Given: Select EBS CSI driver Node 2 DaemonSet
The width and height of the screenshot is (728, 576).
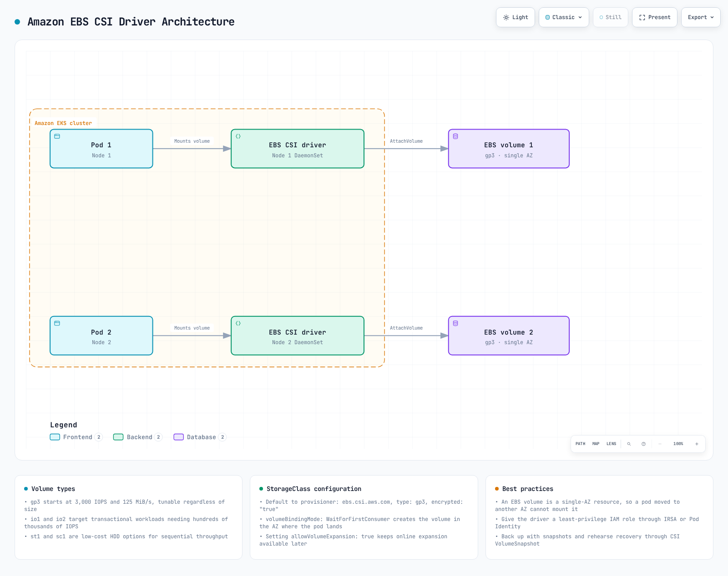Looking at the screenshot, I should [x=298, y=336].
